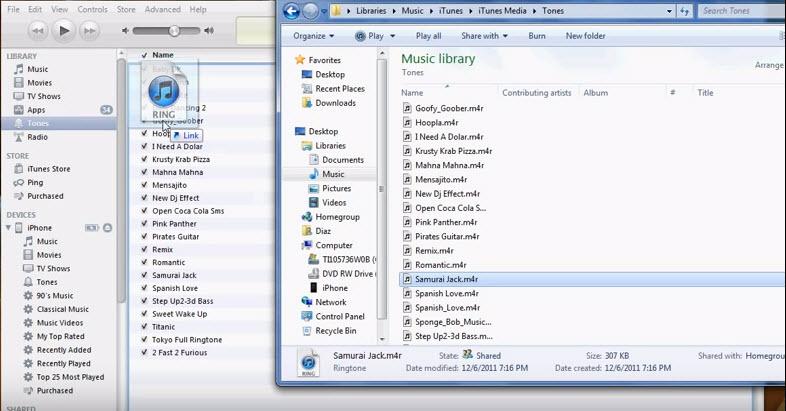786x411 pixels.
Task: Open the iTunes Edit menu
Action: pyautogui.click(x=35, y=9)
